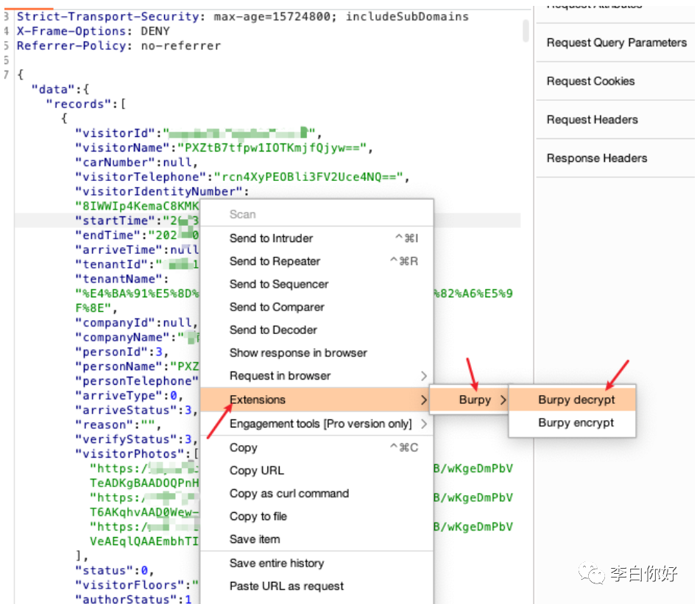Open the Extensions submenu

coord(317,399)
